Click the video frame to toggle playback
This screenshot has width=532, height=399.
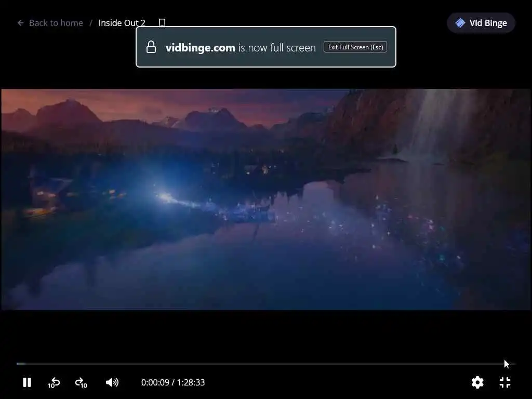point(266,199)
